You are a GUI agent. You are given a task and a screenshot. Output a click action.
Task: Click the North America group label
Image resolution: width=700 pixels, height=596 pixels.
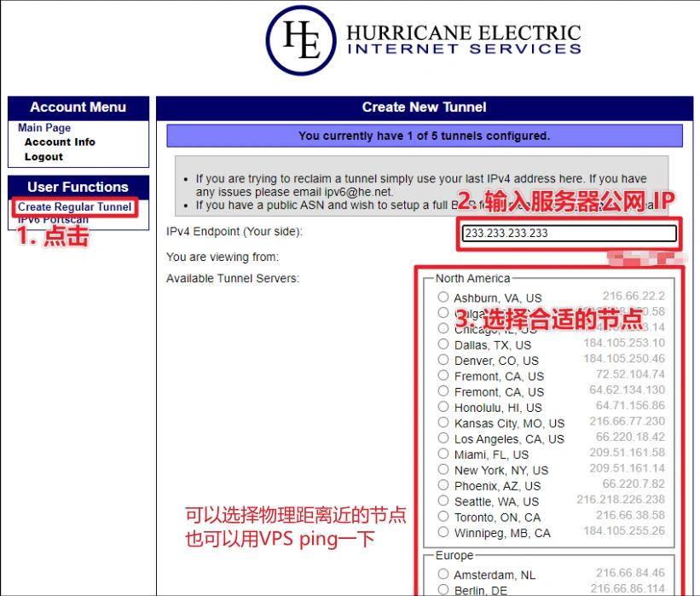[472, 279]
